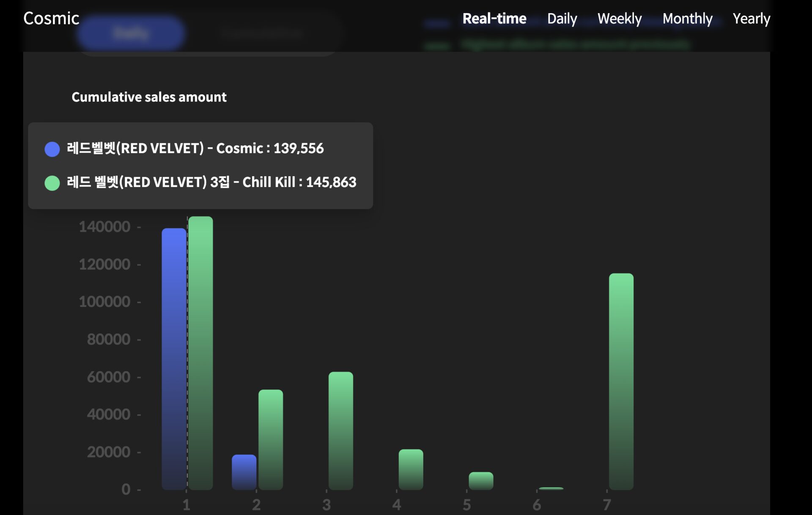The width and height of the screenshot is (812, 515).
Task: Click the tall green bar on day 7
Action: (x=621, y=381)
